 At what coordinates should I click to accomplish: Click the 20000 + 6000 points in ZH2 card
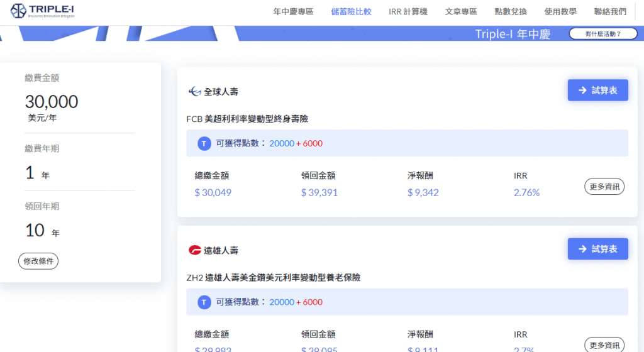click(296, 302)
